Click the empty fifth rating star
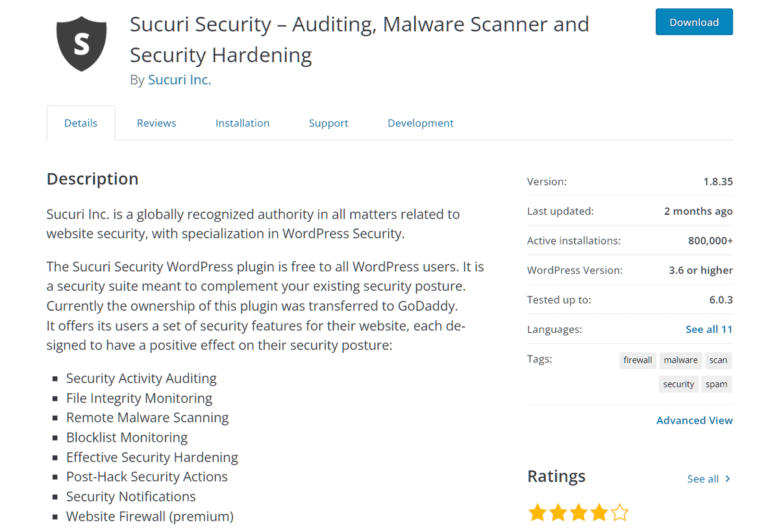The image size is (779, 532). pos(619,512)
